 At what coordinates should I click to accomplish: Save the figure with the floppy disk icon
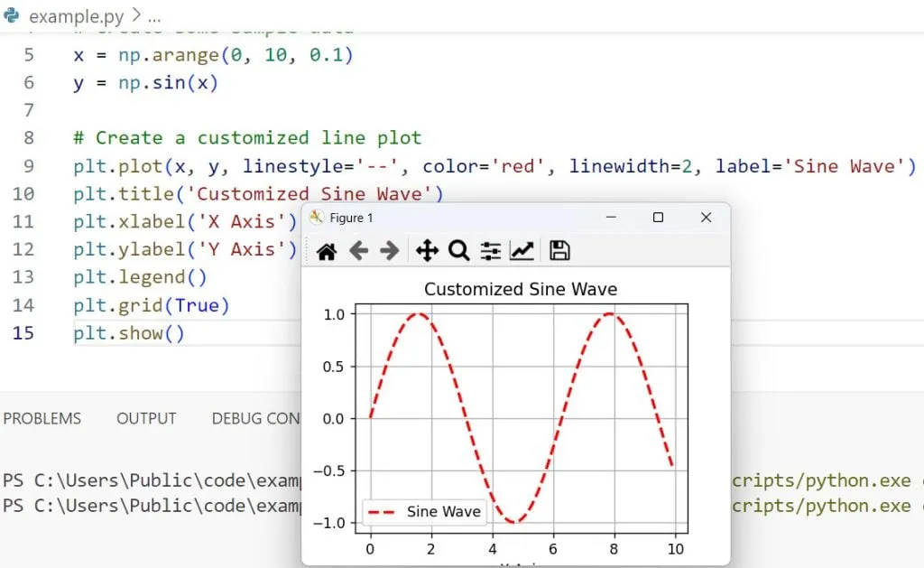559,251
